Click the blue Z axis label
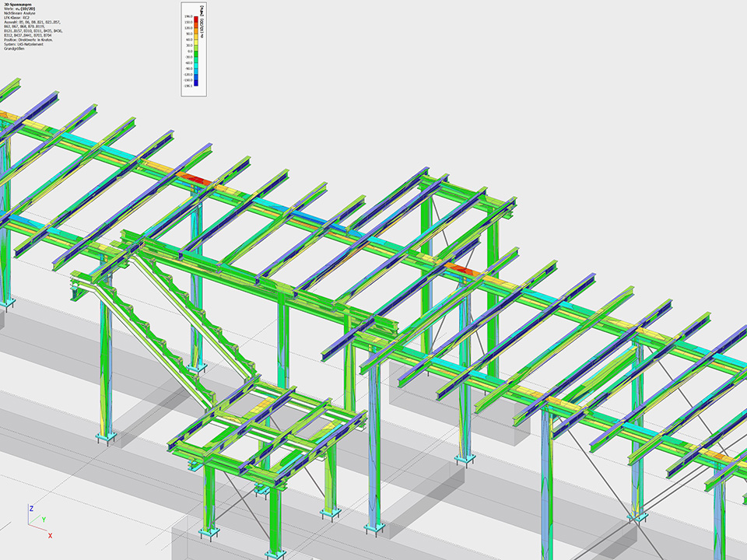The height and width of the screenshot is (560, 747). [x=30, y=508]
